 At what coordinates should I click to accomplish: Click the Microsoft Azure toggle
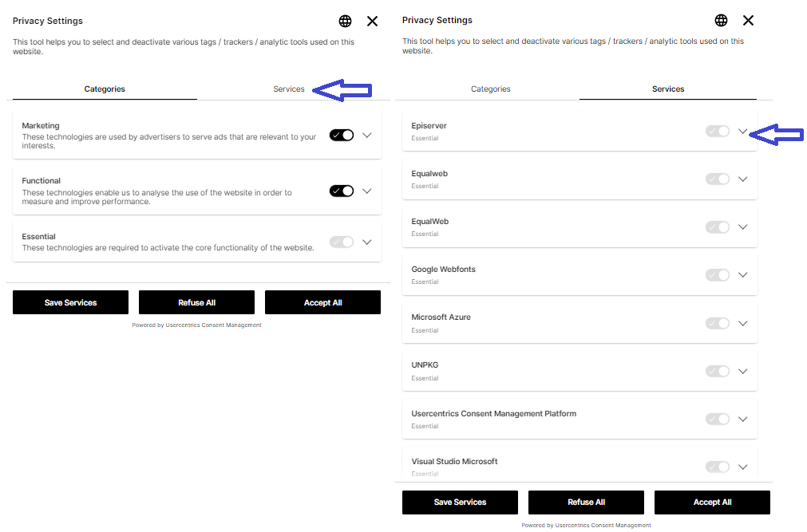coord(718,323)
